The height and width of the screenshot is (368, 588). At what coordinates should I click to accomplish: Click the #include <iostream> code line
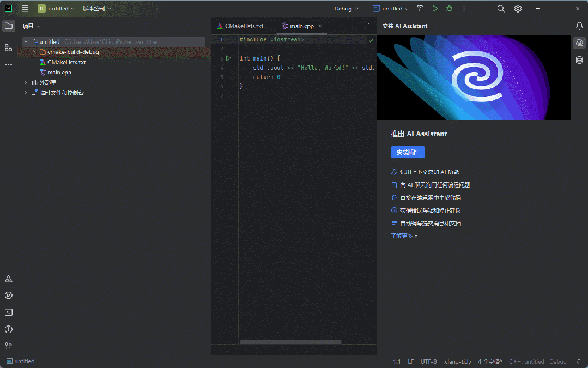[x=271, y=39]
